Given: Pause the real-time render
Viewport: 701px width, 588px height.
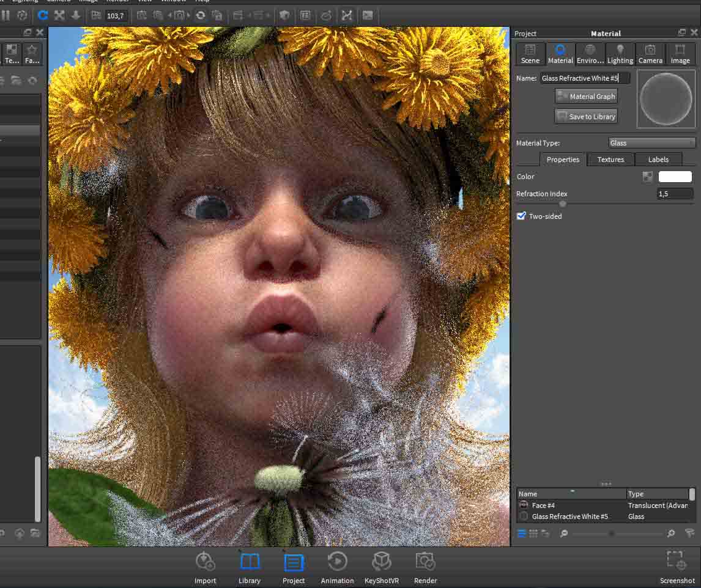Looking at the screenshot, I should coord(6,16).
